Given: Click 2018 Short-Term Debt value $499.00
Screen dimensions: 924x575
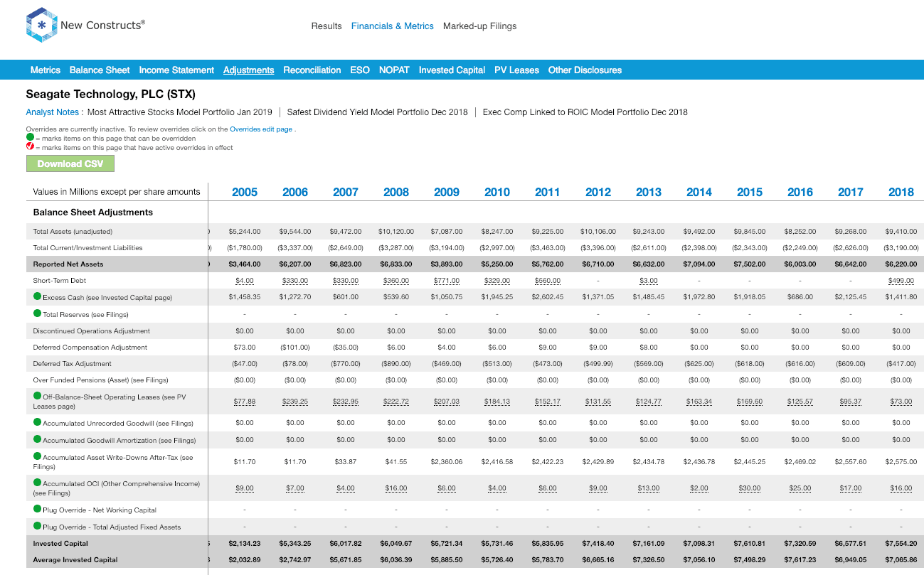Looking at the screenshot, I should [x=901, y=281].
